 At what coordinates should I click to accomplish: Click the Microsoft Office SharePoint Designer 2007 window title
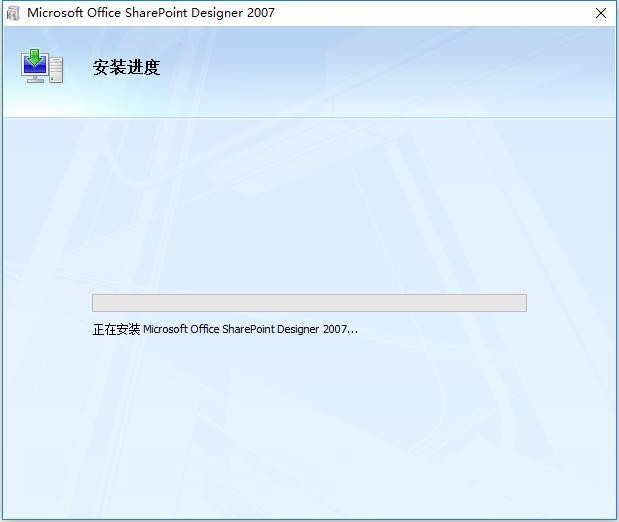coord(151,13)
